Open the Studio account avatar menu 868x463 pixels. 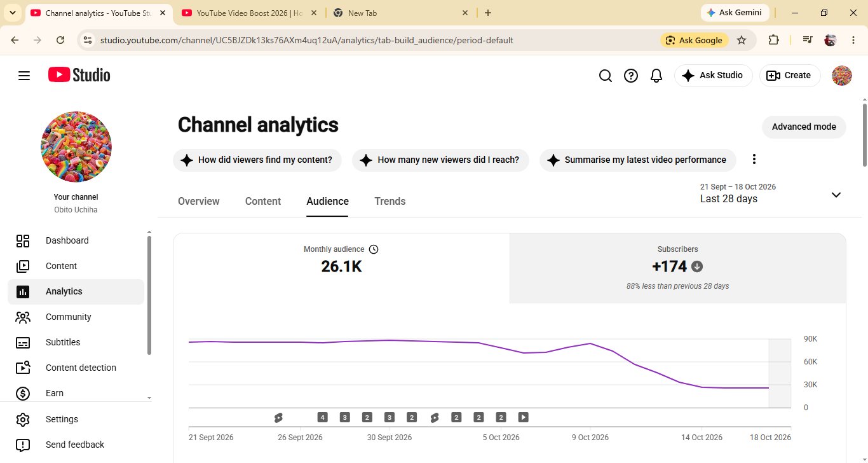pos(842,76)
